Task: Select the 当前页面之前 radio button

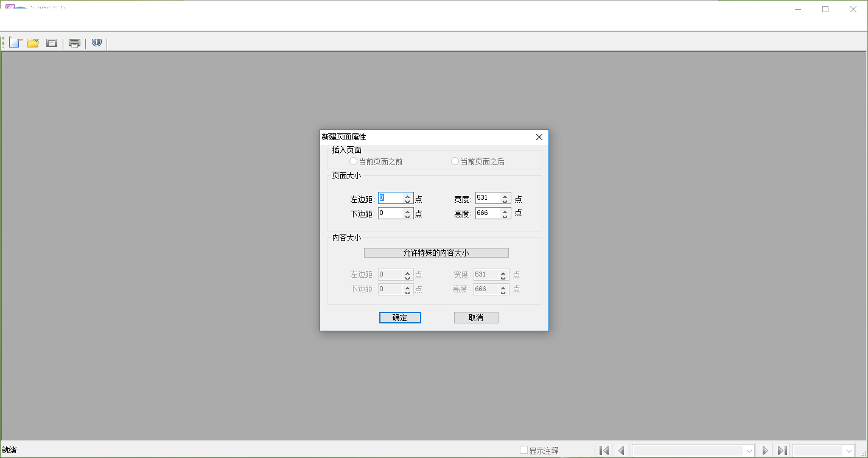Action: pyautogui.click(x=353, y=161)
